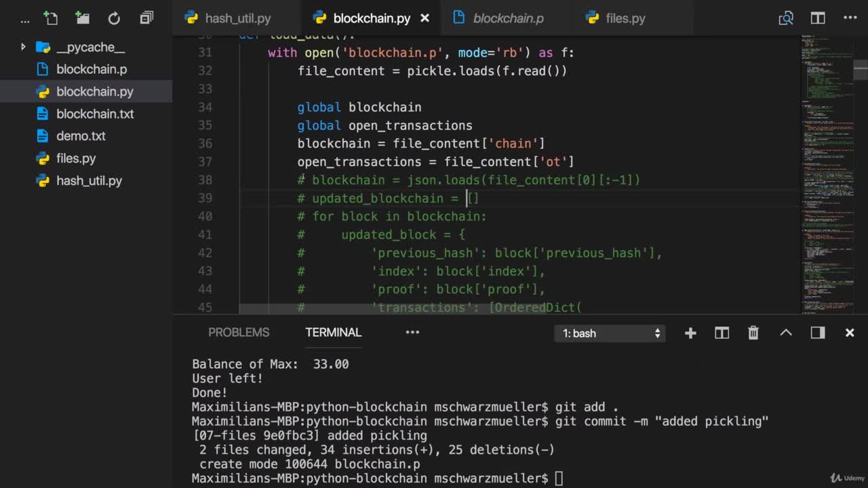Screen dimensions: 868x488
Task: Click the editor vertical scrollbar thumb
Action: [x=861, y=69]
